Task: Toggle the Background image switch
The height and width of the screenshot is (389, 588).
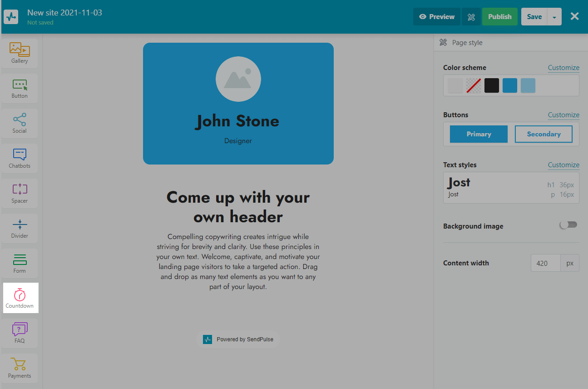Action: point(568,225)
